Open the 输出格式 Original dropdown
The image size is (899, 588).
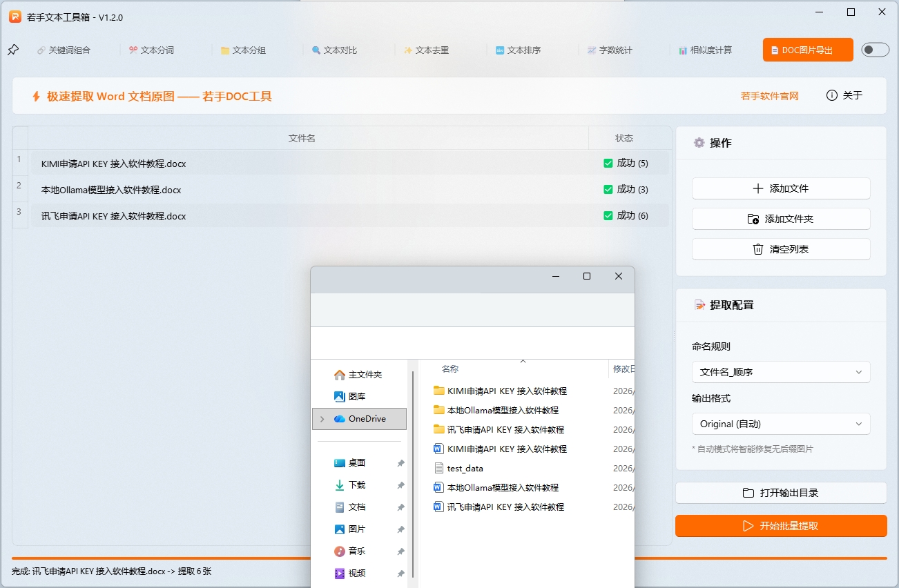pyautogui.click(x=780, y=424)
